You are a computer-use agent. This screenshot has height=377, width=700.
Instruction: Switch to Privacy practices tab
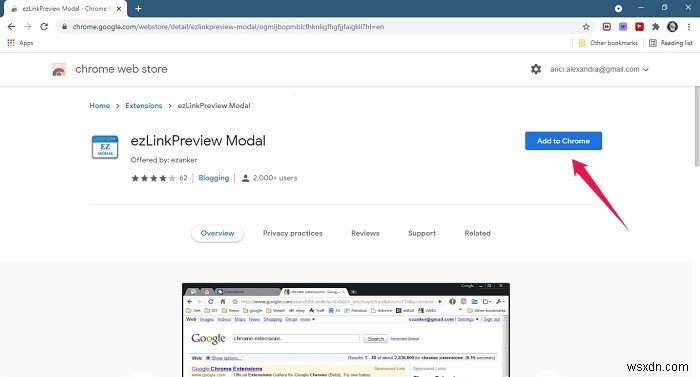(292, 233)
